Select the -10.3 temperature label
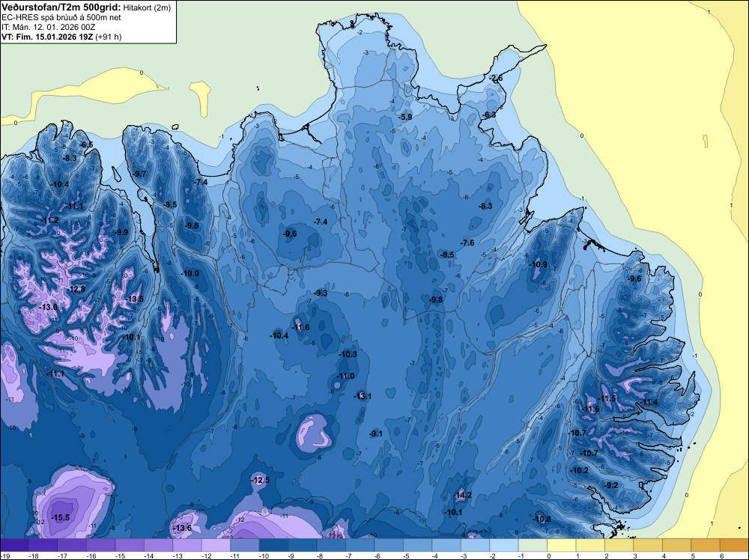 [x=348, y=354]
